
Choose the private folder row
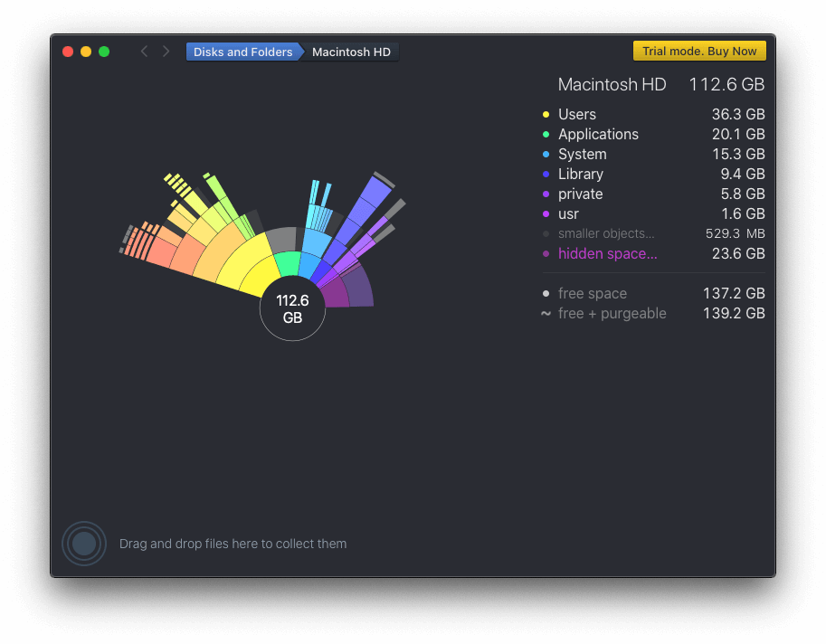580,194
